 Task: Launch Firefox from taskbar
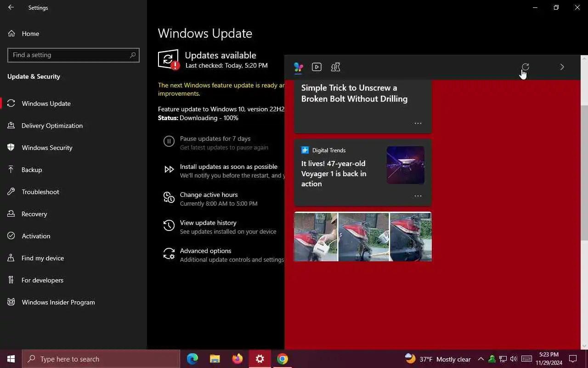pos(237,359)
